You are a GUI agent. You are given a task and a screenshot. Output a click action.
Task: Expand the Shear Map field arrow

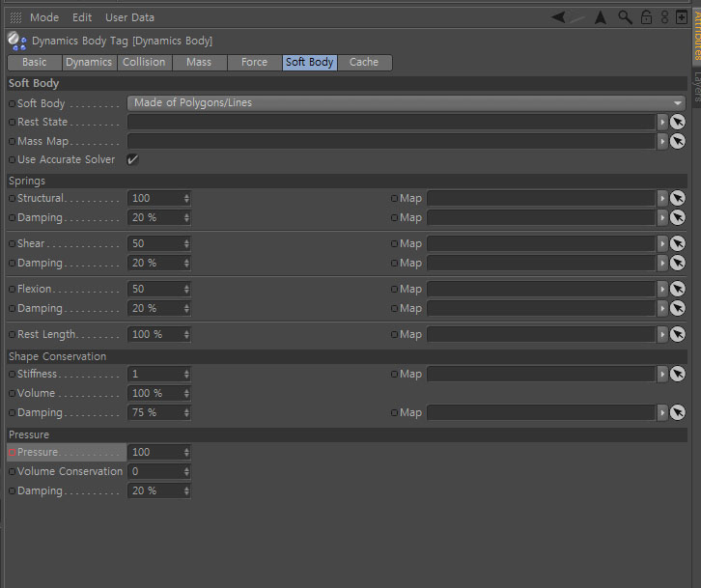[662, 243]
